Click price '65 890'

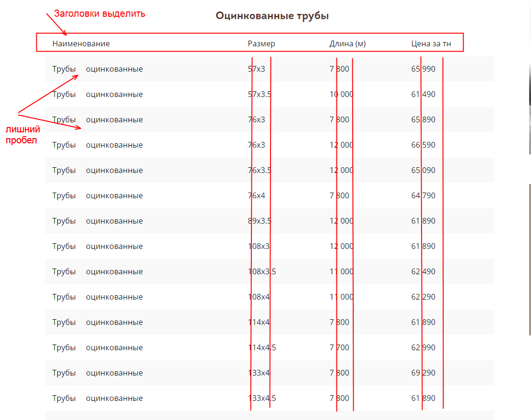(423, 120)
